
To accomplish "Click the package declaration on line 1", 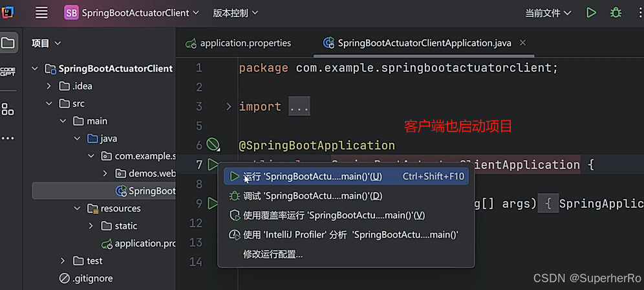I will pos(398,68).
